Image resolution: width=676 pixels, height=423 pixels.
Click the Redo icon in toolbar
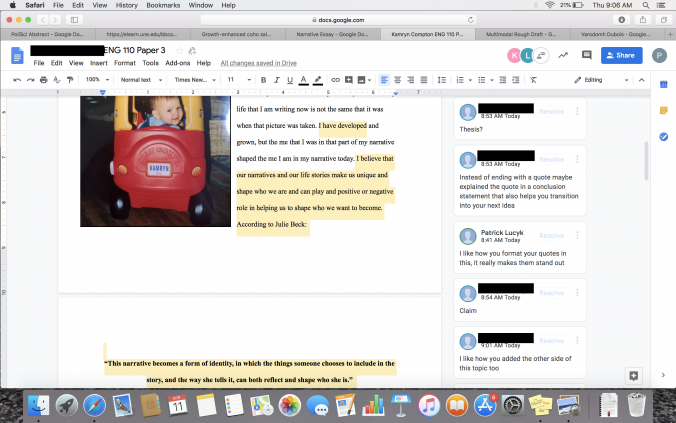pos(30,80)
